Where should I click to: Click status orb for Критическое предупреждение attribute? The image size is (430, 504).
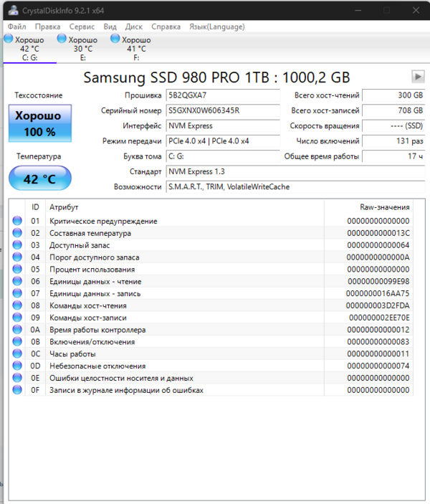pos(17,222)
